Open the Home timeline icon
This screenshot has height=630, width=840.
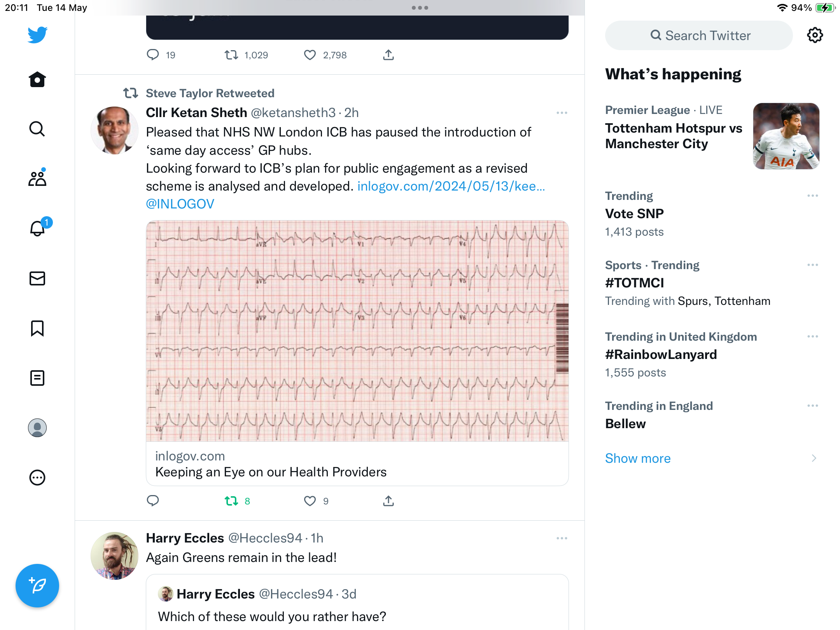click(x=37, y=80)
